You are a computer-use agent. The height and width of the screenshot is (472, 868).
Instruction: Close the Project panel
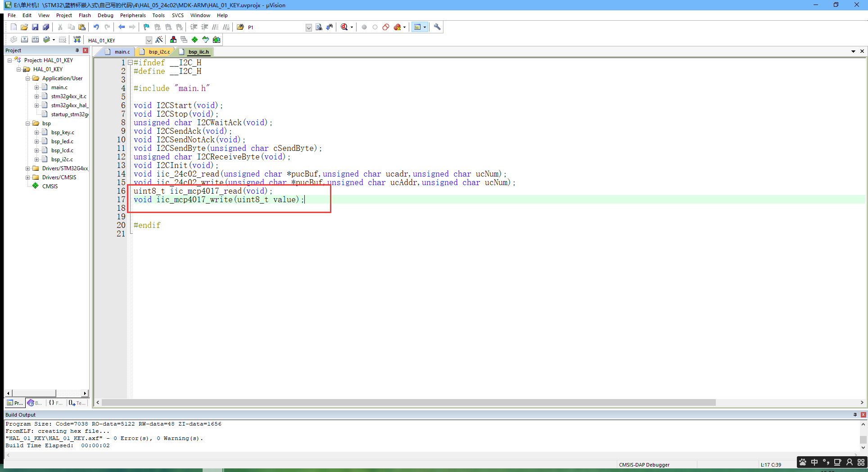coord(85,50)
